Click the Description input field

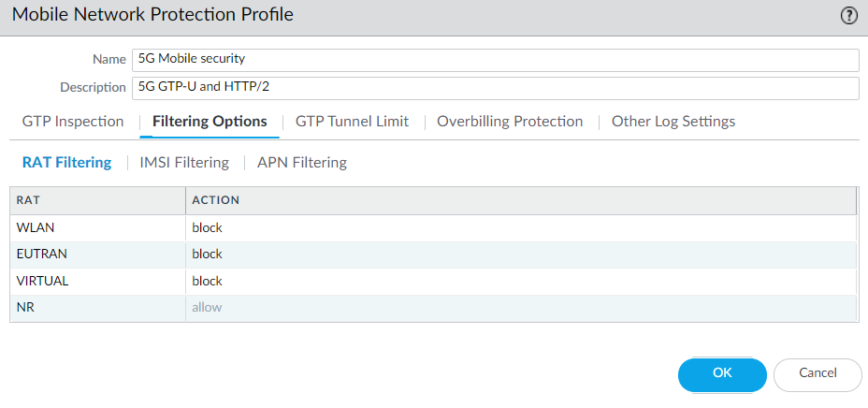tap(495, 88)
